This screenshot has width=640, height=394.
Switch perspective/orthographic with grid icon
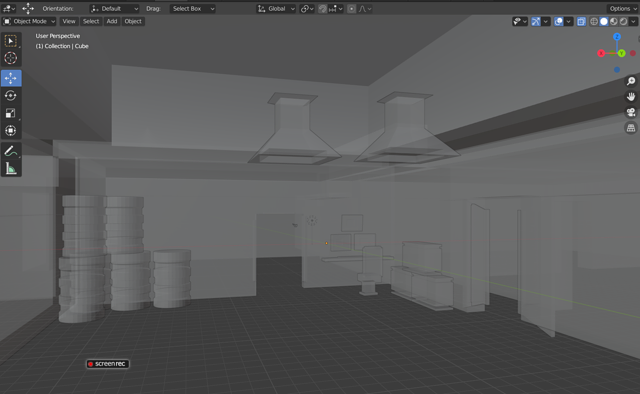click(x=631, y=128)
